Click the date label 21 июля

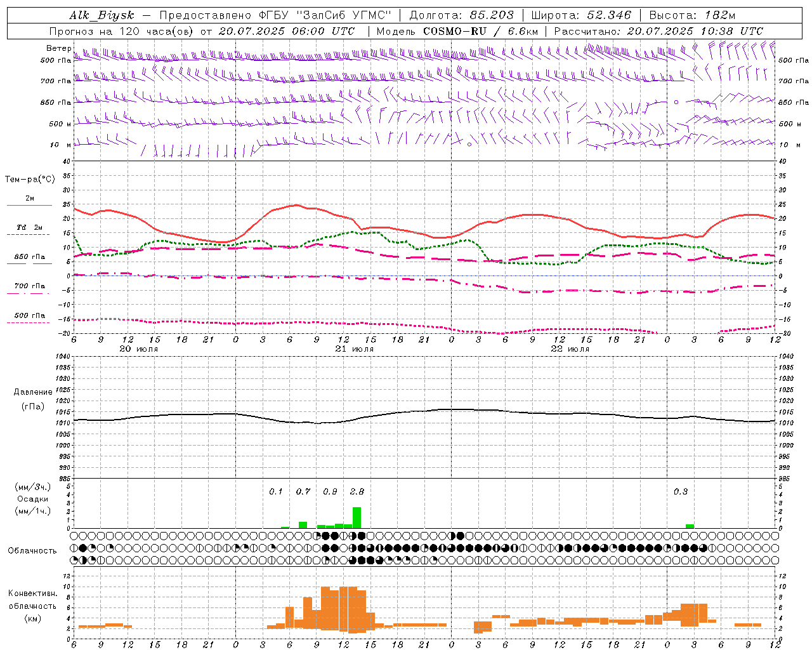tap(355, 349)
